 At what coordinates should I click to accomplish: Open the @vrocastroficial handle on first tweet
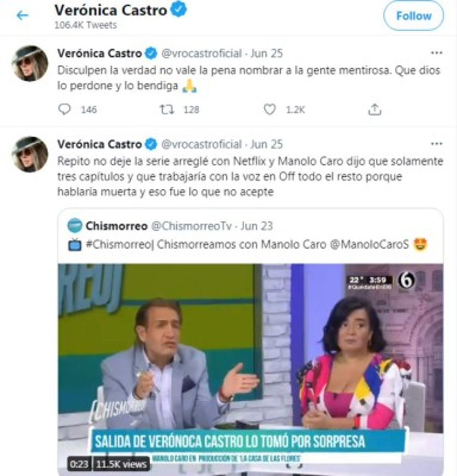click(201, 53)
